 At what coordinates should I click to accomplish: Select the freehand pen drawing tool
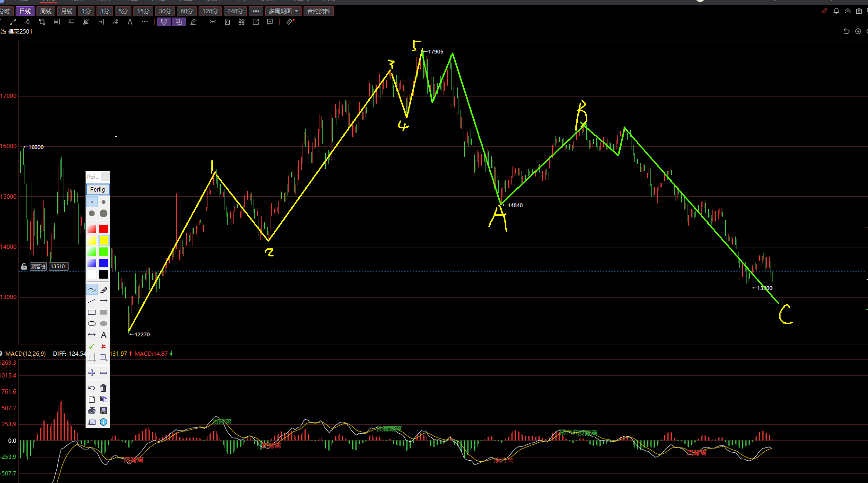[x=92, y=290]
